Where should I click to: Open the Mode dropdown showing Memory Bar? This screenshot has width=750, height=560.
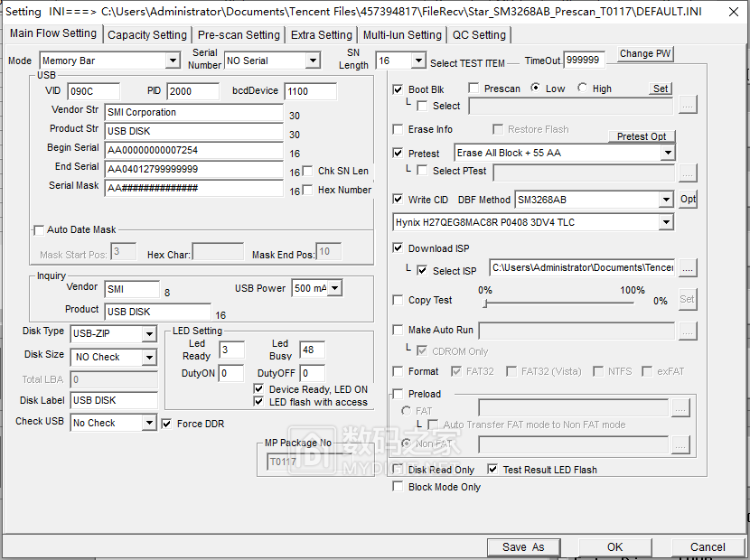[x=175, y=60]
